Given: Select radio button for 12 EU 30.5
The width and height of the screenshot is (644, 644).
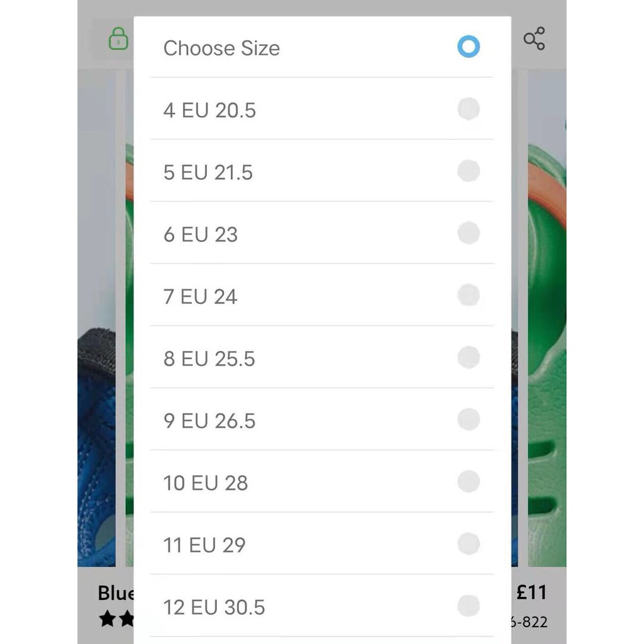Looking at the screenshot, I should click(x=469, y=606).
